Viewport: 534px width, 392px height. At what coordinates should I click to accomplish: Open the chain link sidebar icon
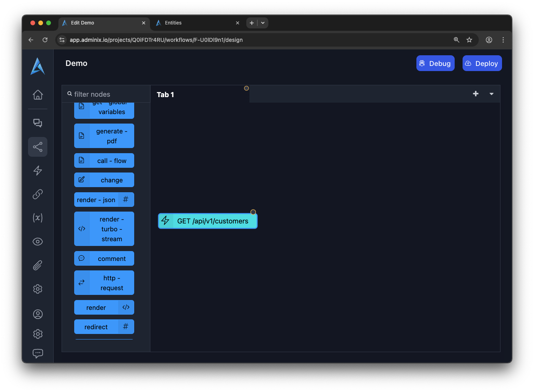(x=37, y=194)
